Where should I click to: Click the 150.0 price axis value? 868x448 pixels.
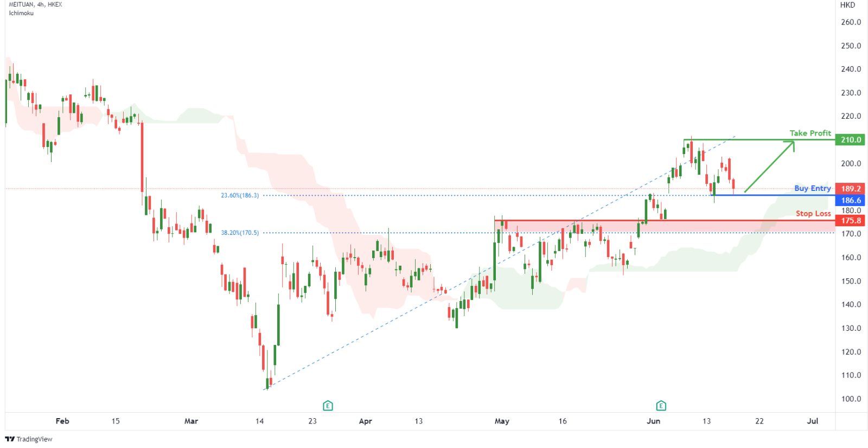pyautogui.click(x=851, y=281)
